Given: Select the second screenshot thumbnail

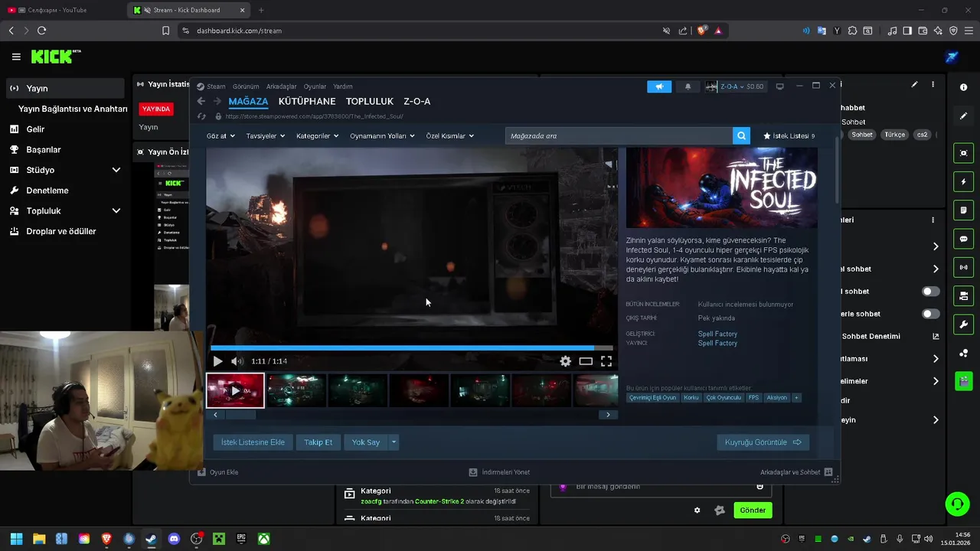Looking at the screenshot, I should coord(296,390).
